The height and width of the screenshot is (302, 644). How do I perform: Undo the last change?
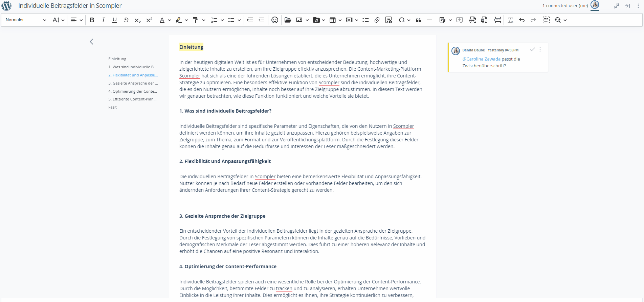[522, 20]
